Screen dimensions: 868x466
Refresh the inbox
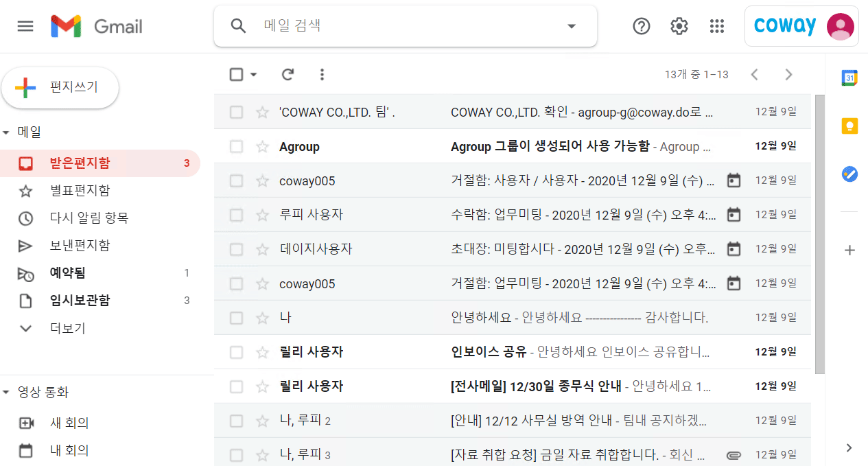point(288,74)
